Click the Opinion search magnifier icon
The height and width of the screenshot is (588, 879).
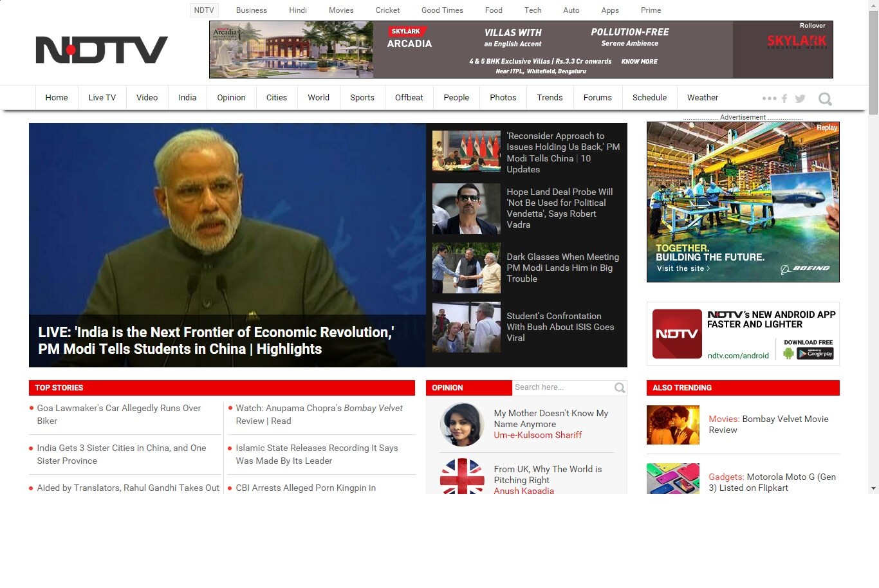coord(620,388)
